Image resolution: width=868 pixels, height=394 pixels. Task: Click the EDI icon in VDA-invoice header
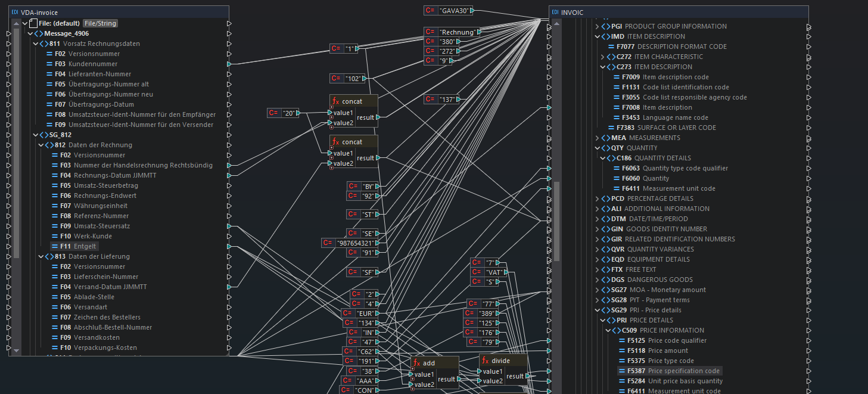(15, 12)
